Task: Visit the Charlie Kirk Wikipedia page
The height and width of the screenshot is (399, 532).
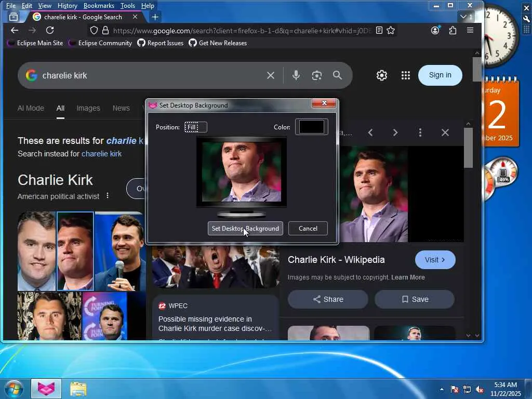Action: pyautogui.click(x=435, y=260)
